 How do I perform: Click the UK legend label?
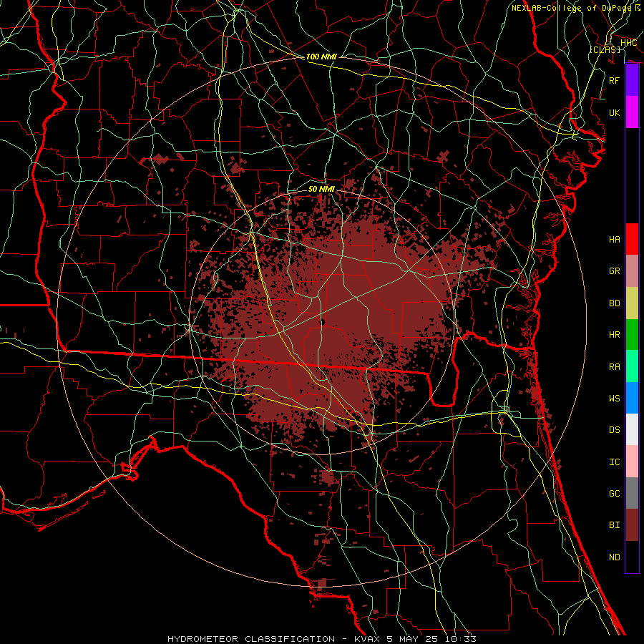[x=615, y=113]
